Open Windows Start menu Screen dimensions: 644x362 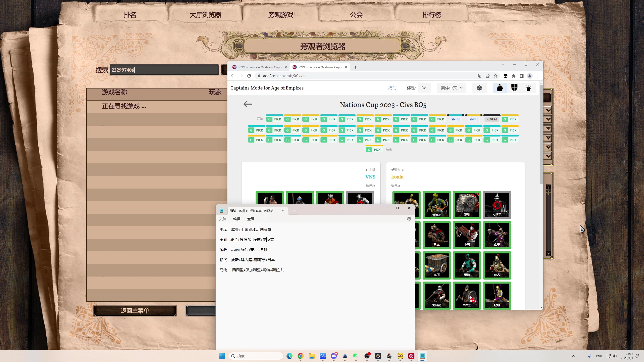[x=222, y=356]
